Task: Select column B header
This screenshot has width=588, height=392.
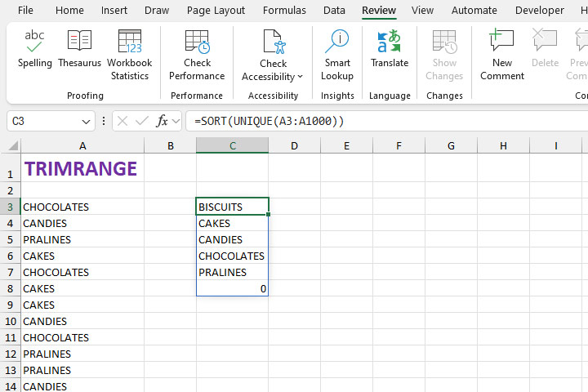Action: coord(170,145)
